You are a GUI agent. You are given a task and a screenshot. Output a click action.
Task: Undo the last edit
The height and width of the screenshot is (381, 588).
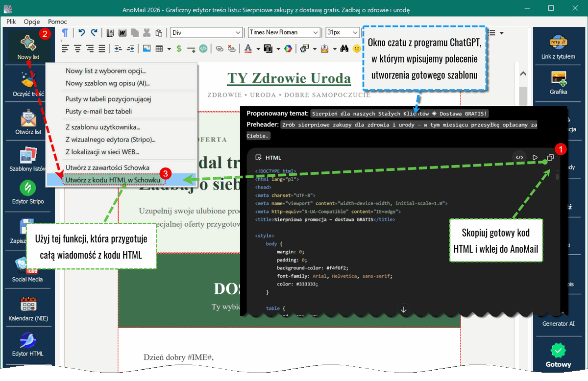click(x=82, y=33)
